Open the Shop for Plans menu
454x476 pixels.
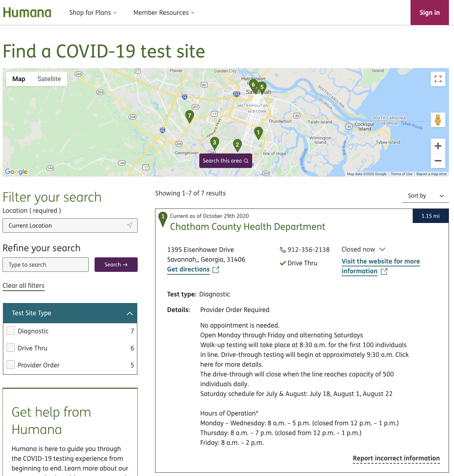[93, 13]
